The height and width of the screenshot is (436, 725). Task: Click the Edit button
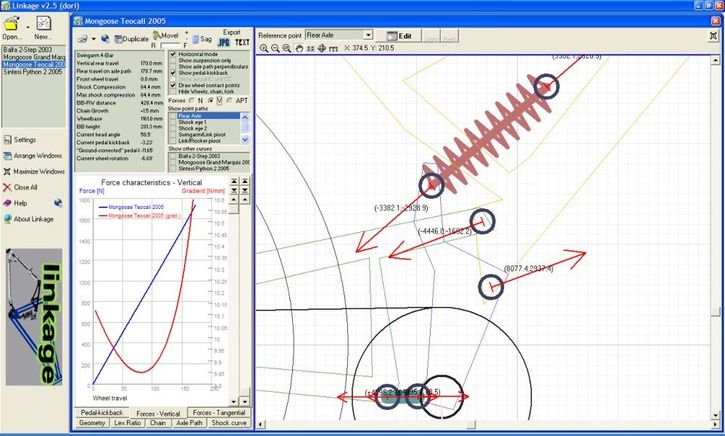coord(398,36)
